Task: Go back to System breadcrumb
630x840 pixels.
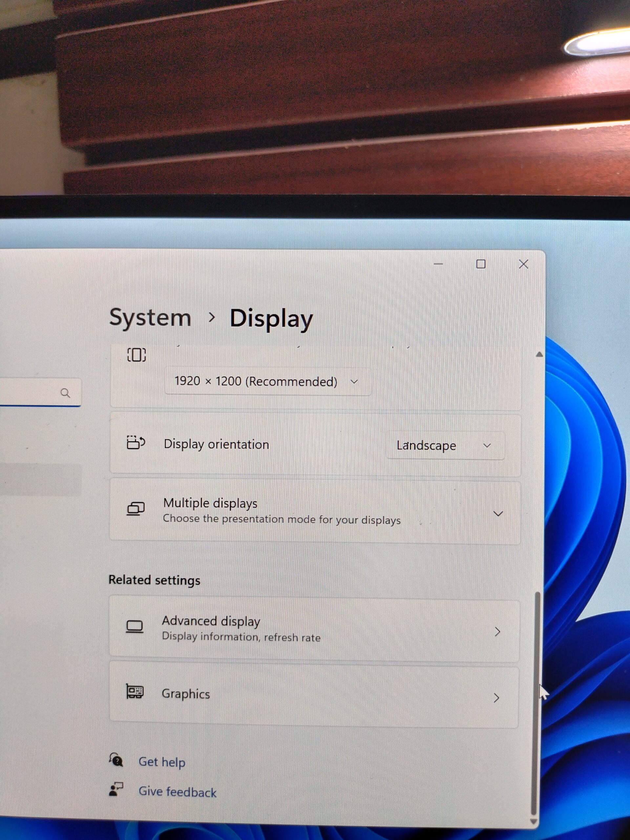Action: tap(150, 318)
